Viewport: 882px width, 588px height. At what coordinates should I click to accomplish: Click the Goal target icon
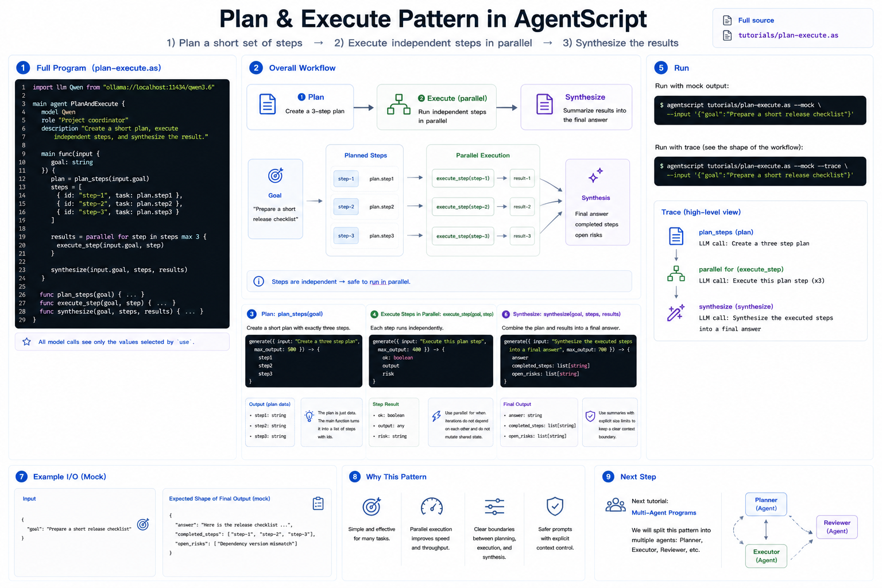276,175
